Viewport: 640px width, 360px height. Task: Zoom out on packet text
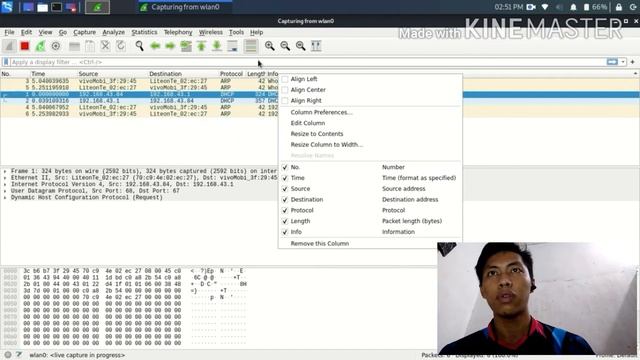285,46
